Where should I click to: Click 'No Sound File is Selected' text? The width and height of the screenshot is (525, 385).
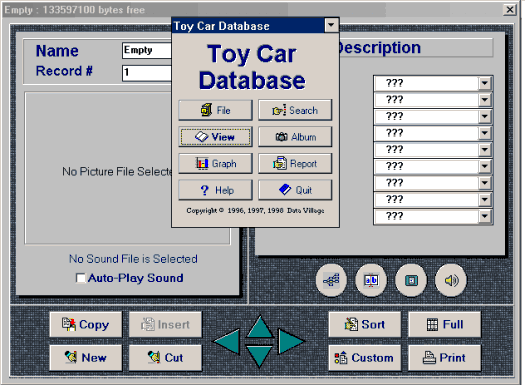coord(133,259)
